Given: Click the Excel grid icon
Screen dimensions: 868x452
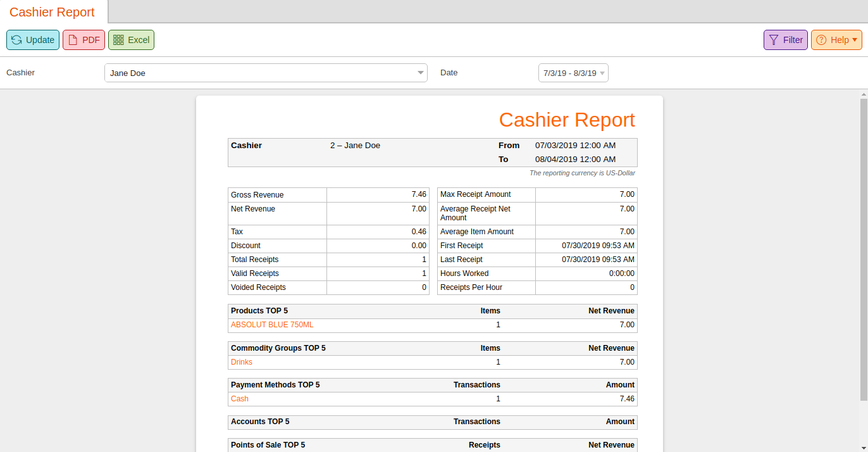Looking at the screenshot, I should [118, 40].
